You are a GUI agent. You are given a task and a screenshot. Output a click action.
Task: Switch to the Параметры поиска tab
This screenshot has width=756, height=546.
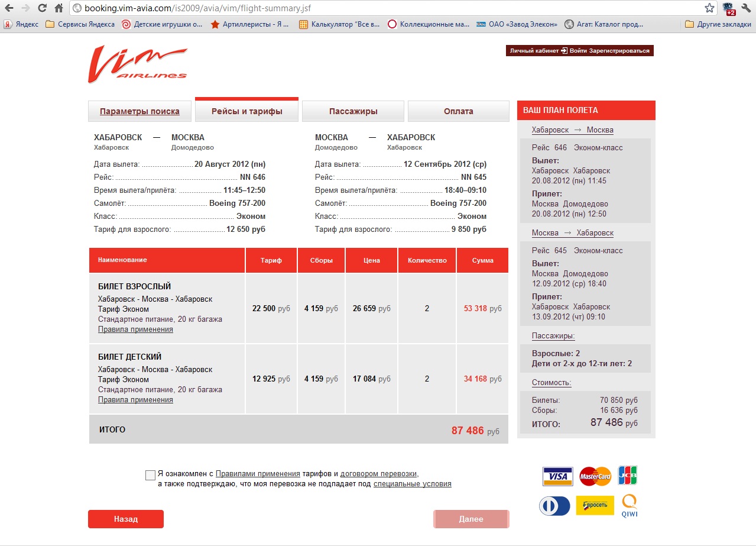point(139,111)
